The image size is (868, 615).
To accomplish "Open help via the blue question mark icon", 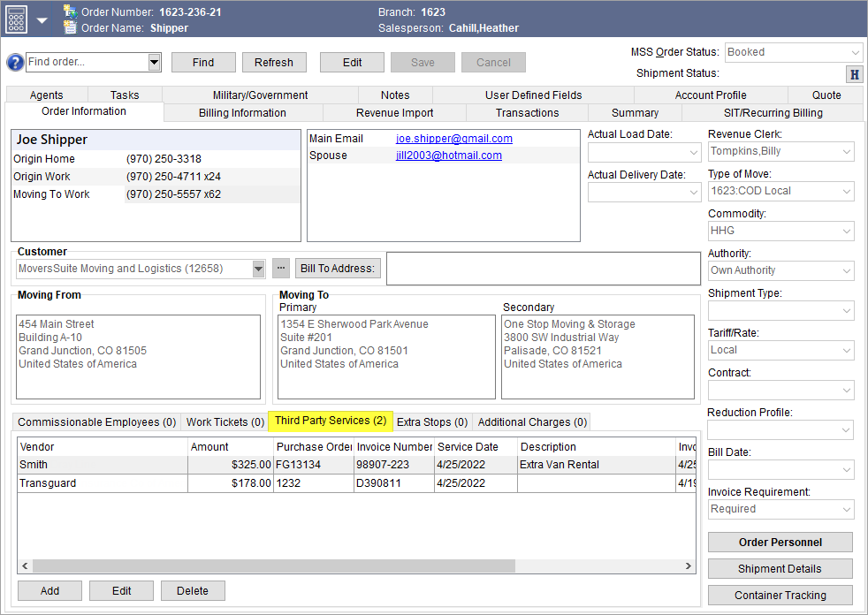I will click(14, 62).
